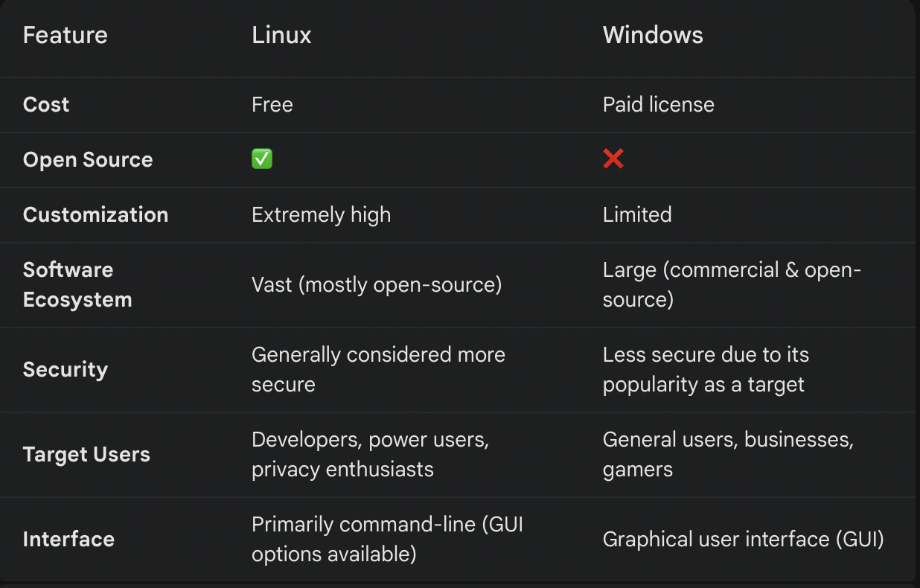Select the Cost row label

[46, 104]
